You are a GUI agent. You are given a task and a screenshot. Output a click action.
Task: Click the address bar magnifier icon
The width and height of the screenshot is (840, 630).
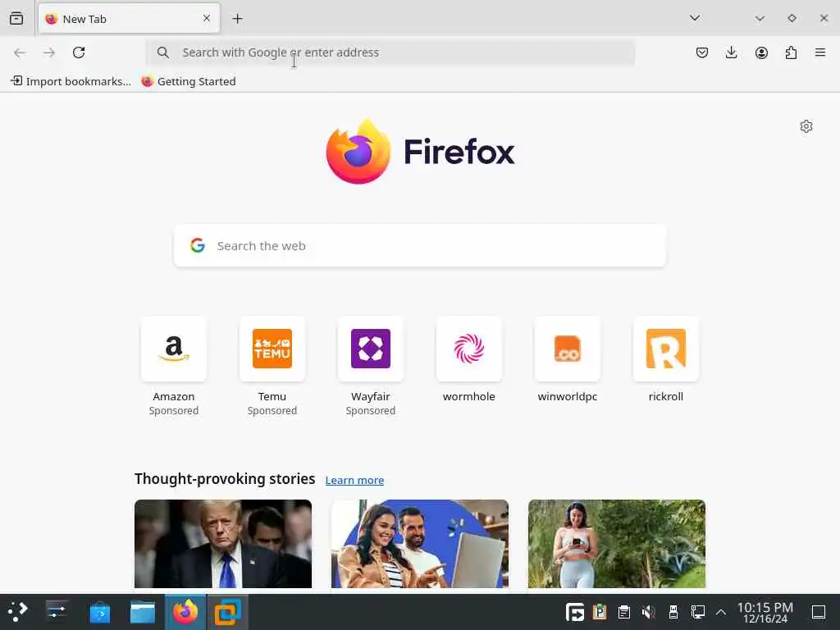(x=163, y=52)
